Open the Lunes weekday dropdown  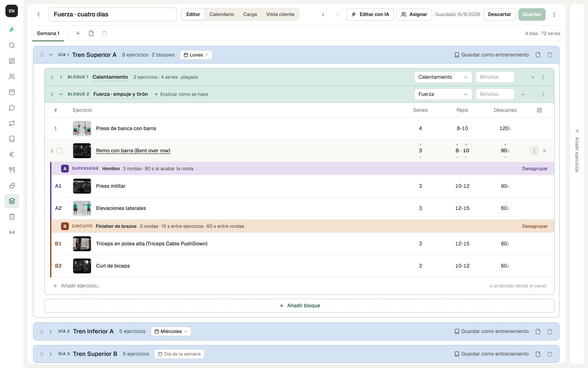(x=196, y=55)
